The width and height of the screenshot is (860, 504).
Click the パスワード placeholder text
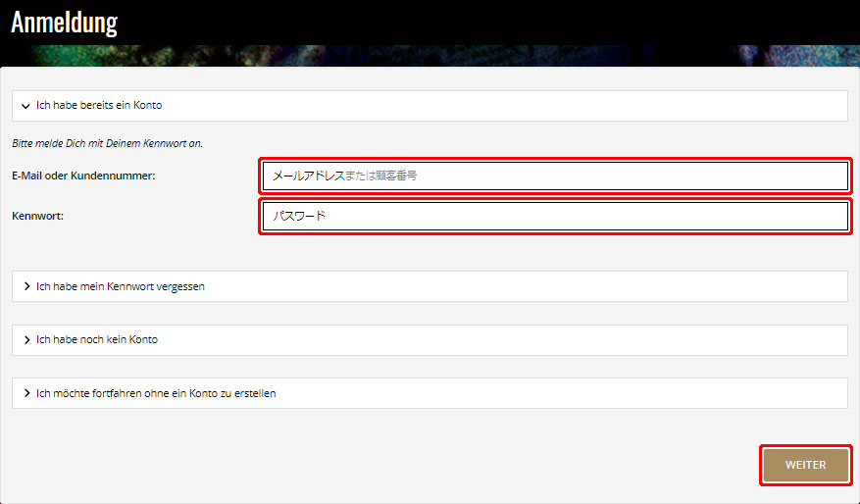[299, 216]
